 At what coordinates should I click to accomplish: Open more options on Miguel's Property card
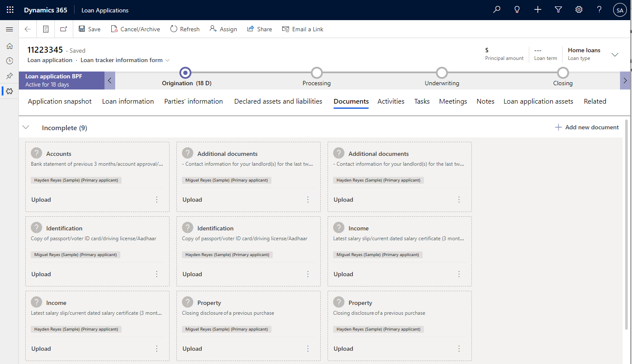[308, 349]
